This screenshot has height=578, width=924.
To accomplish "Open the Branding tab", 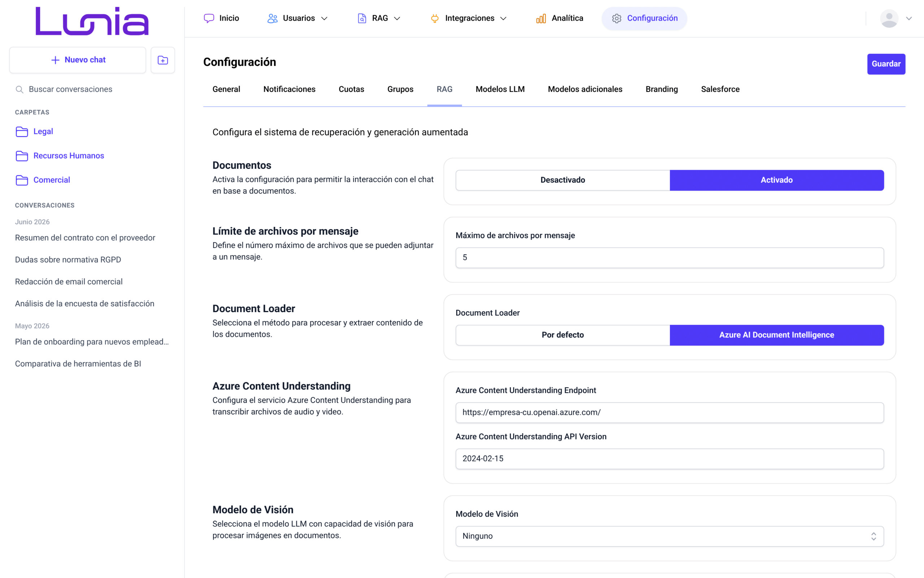I will 662,89.
